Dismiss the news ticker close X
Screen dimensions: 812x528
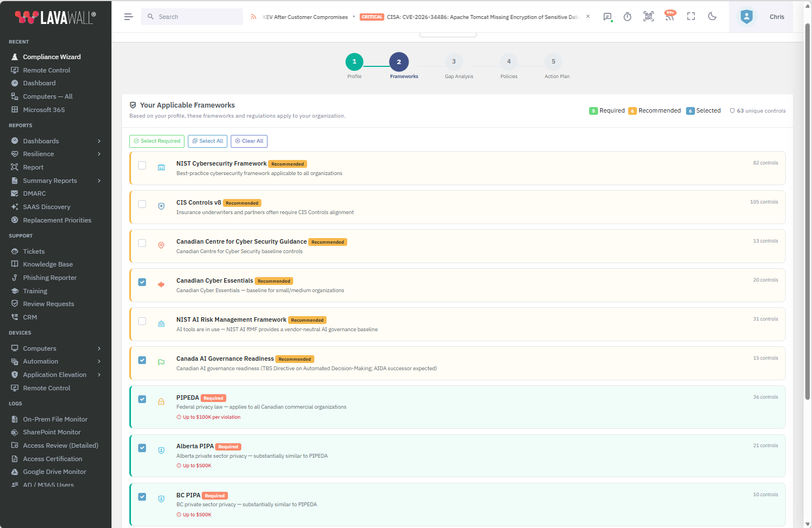click(x=588, y=17)
